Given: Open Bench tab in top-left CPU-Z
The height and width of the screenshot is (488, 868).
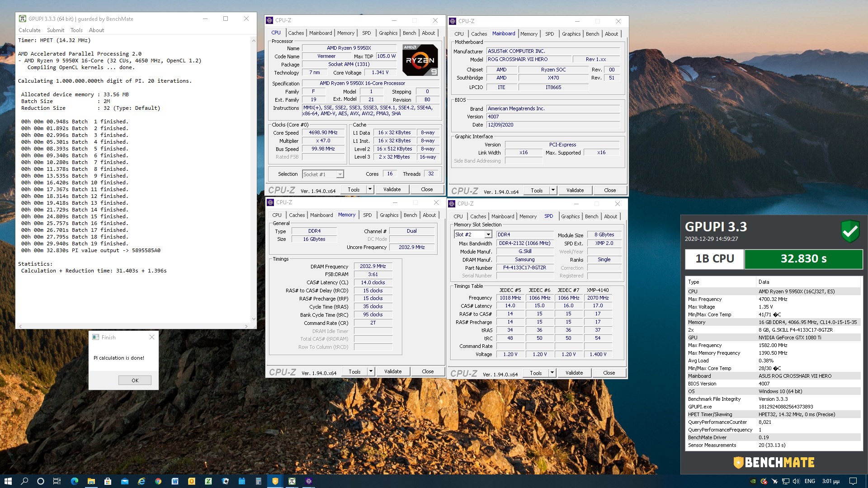Looking at the screenshot, I should [x=409, y=33].
